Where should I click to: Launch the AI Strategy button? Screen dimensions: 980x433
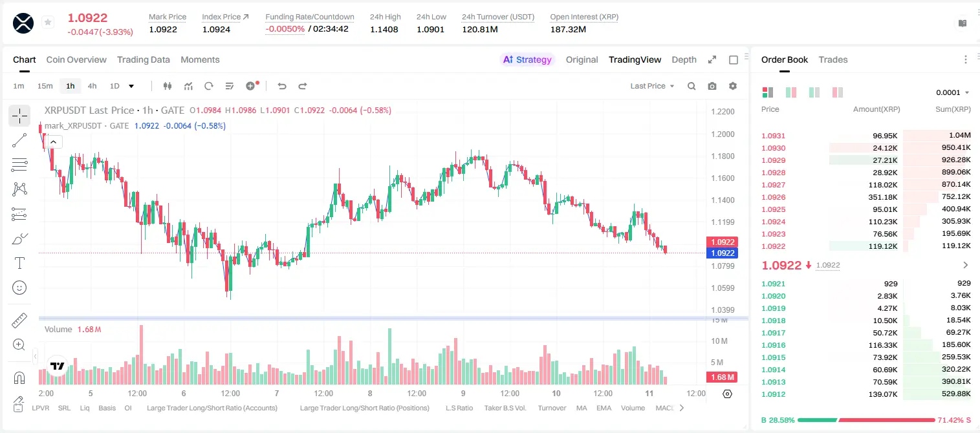(x=527, y=59)
